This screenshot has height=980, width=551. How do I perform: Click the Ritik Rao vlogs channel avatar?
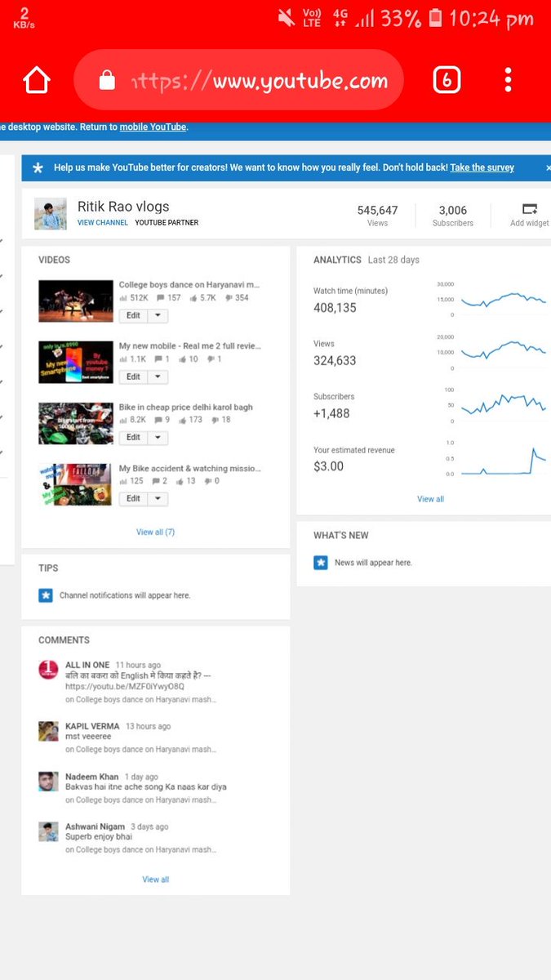point(51,213)
